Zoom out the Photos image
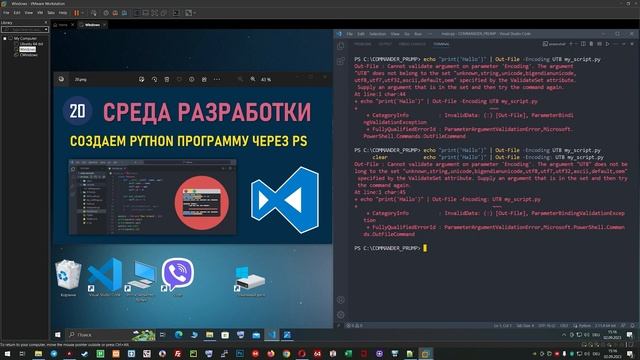 (x=240, y=79)
